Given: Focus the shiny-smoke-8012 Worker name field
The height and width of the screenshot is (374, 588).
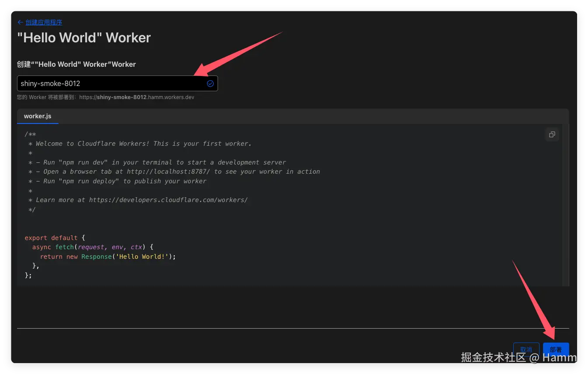Looking at the screenshot, I should pyautogui.click(x=117, y=83).
